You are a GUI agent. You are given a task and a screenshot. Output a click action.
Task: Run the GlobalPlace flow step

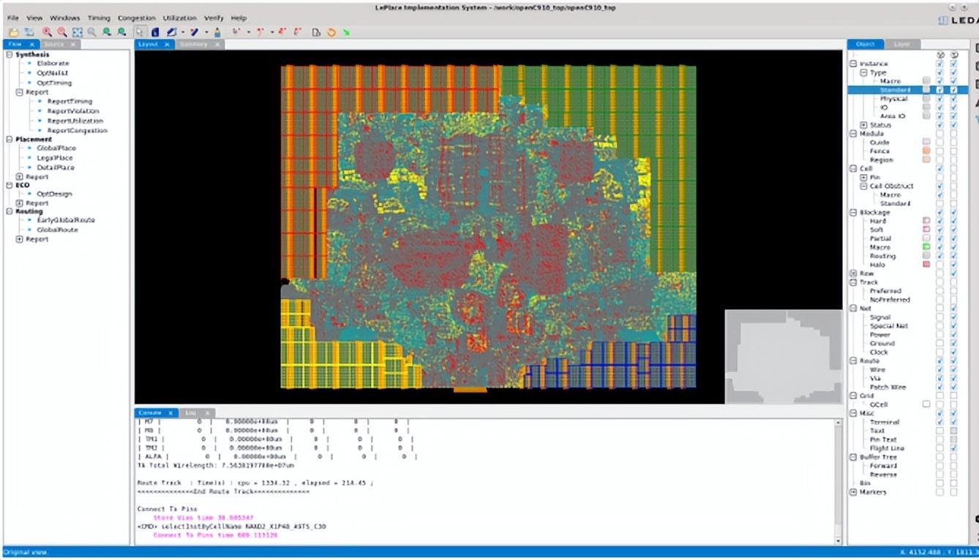pyautogui.click(x=56, y=148)
